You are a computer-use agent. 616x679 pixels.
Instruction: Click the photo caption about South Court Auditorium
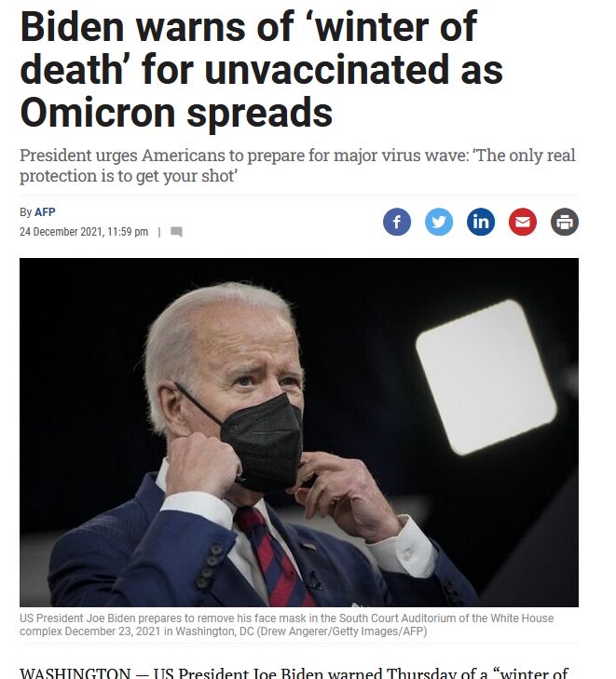pyautogui.click(x=286, y=624)
